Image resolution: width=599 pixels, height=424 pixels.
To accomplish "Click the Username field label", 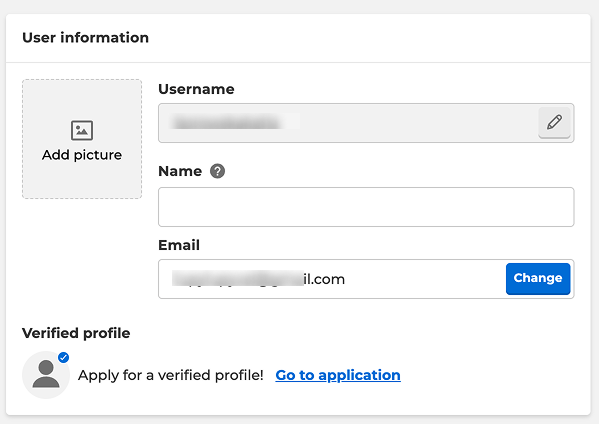I will (196, 89).
